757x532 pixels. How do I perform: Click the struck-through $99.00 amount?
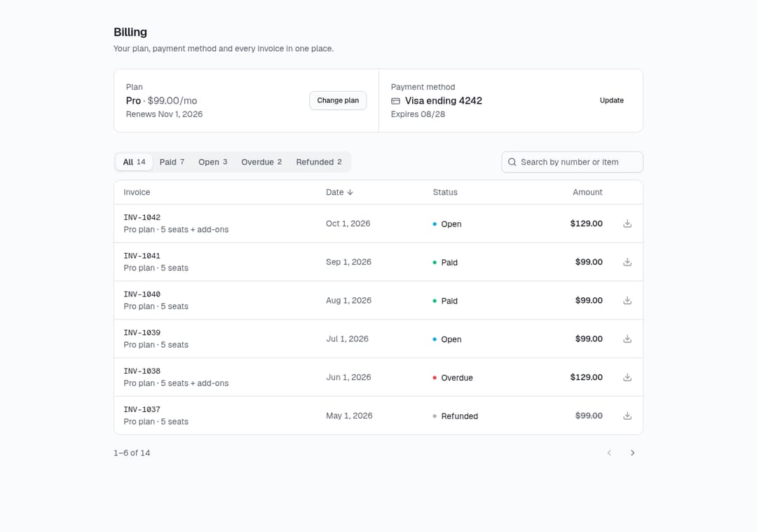pyautogui.click(x=589, y=416)
